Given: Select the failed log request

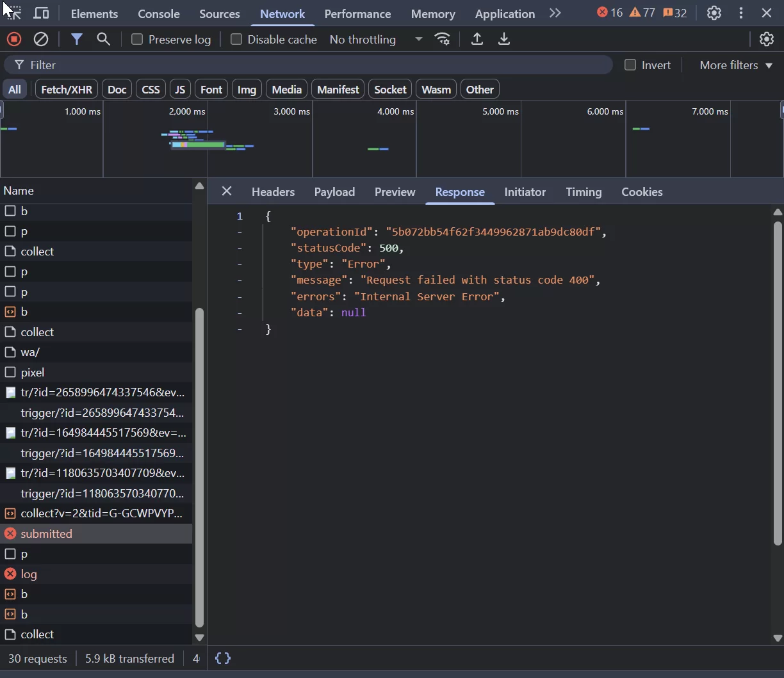Looking at the screenshot, I should coord(96,574).
